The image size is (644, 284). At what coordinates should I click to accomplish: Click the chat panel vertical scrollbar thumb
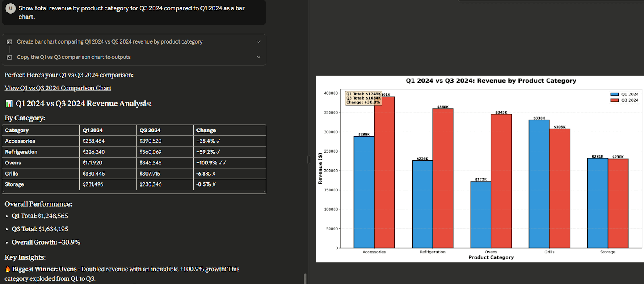[305, 278]
